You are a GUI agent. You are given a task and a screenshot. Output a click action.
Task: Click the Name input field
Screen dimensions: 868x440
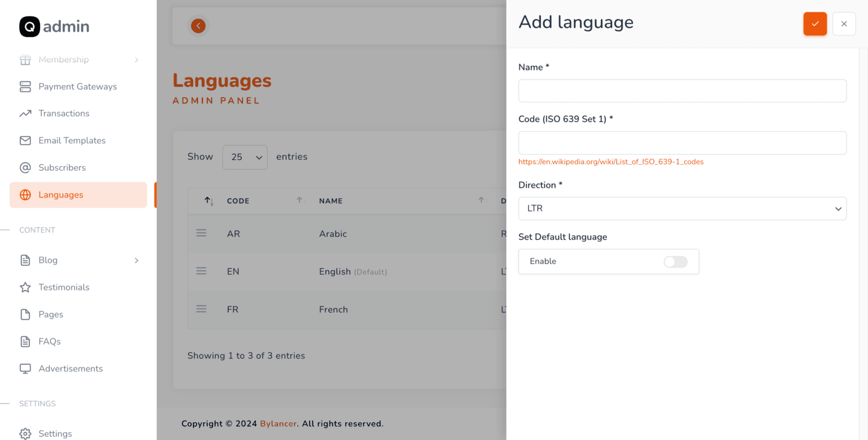[682, 91]
